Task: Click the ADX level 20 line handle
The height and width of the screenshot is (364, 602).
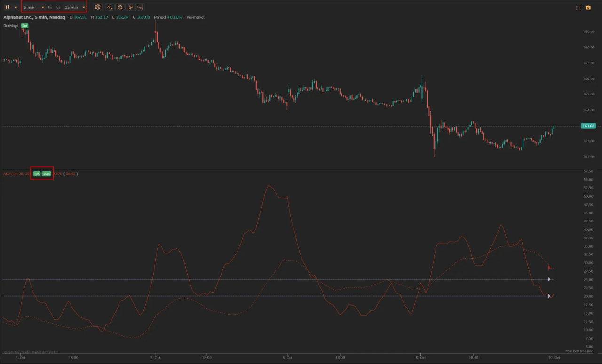Action: click(x=549, y=296)
